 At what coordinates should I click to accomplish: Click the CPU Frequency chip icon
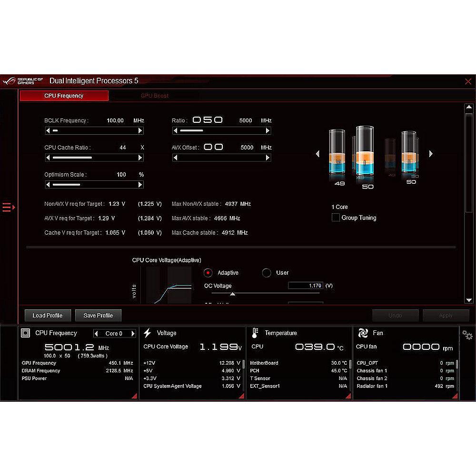pos(26,333)
